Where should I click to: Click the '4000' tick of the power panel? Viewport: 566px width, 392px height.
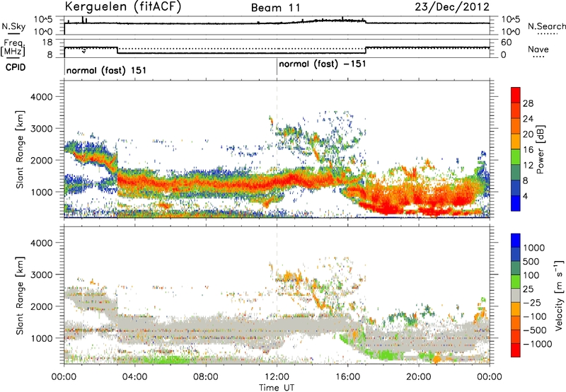(x=41, y=97)
